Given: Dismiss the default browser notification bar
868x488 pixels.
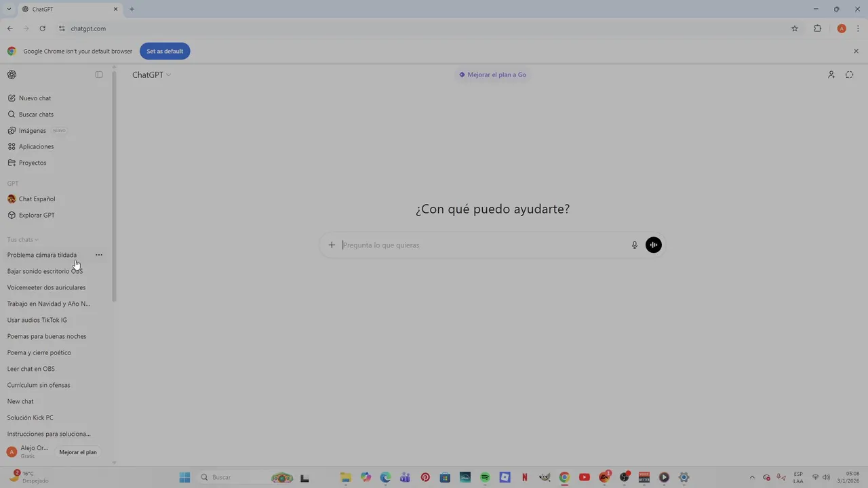Looking at the screenshot, I should pos(856,52).
